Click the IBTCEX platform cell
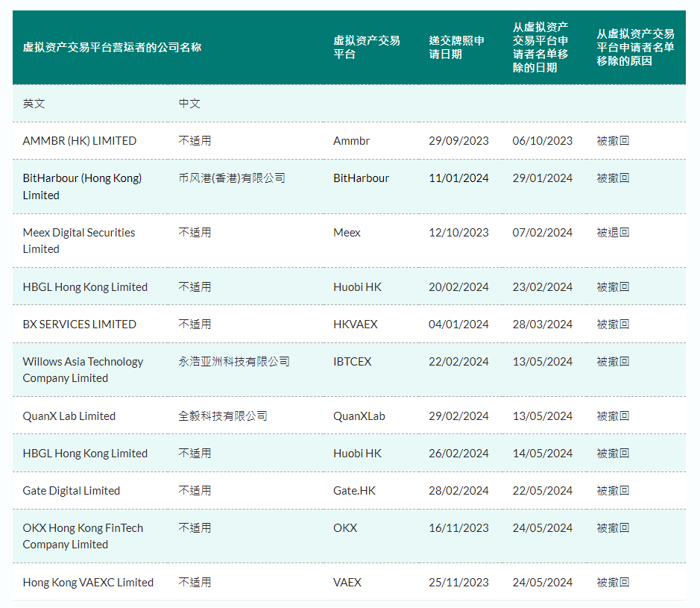The height and width of the screenshot is (608, 700). click(x=352, y=361)
